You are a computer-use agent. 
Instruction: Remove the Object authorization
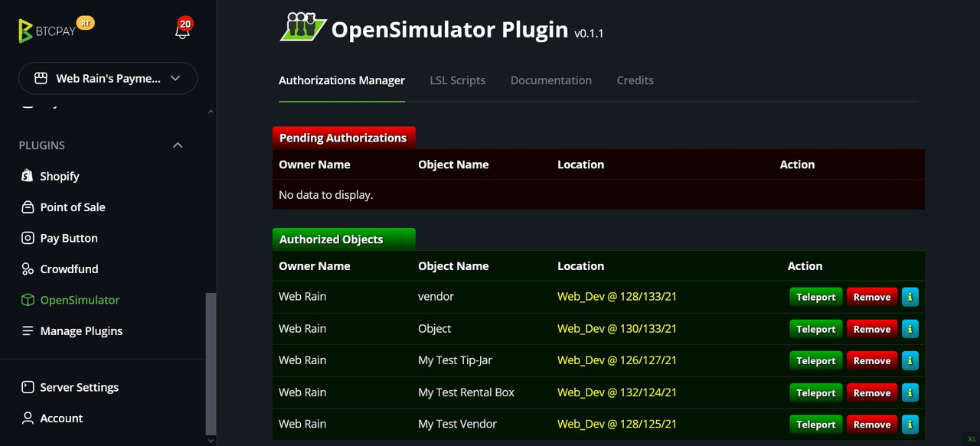tap(872, 329)
